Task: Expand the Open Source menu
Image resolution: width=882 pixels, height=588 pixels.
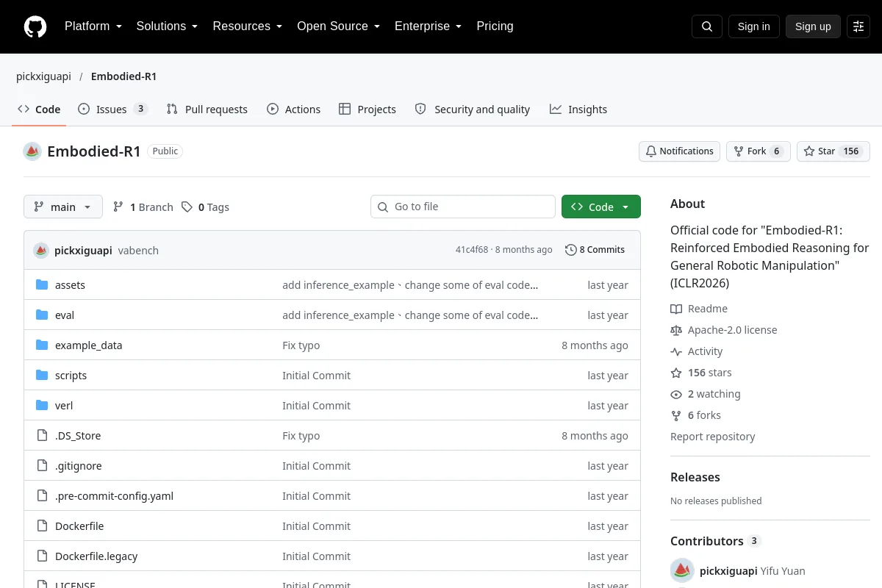Action: (338, 26)
